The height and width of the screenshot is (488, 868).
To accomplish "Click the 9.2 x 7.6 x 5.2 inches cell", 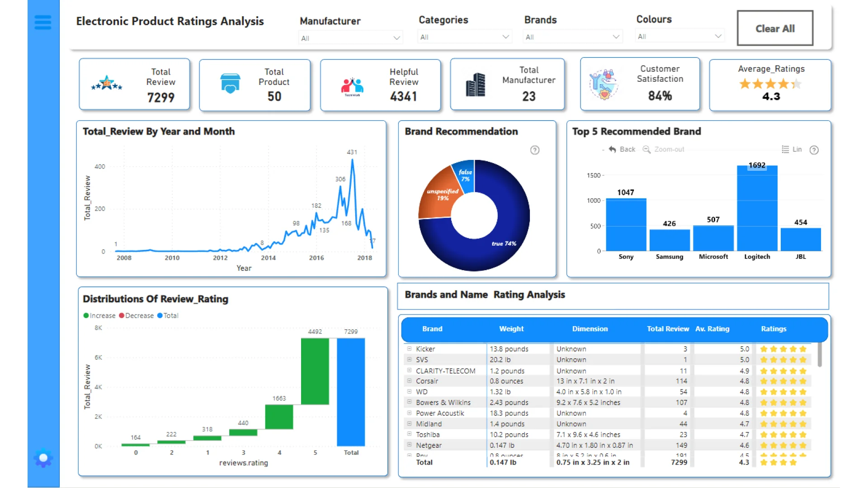I will pyautogui.click(x=588, y=403).
